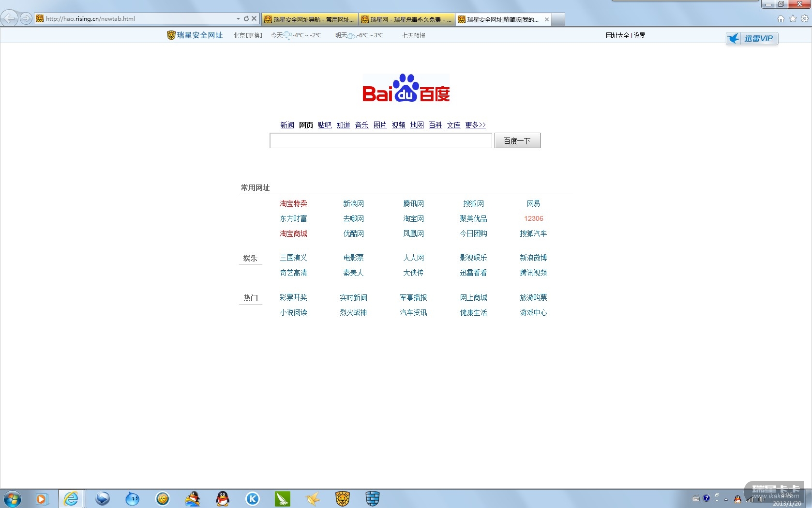812x508 pixels.
Task: Click the 迅雷VIP button
Action: pyautogui.click(x=752, y=38)
